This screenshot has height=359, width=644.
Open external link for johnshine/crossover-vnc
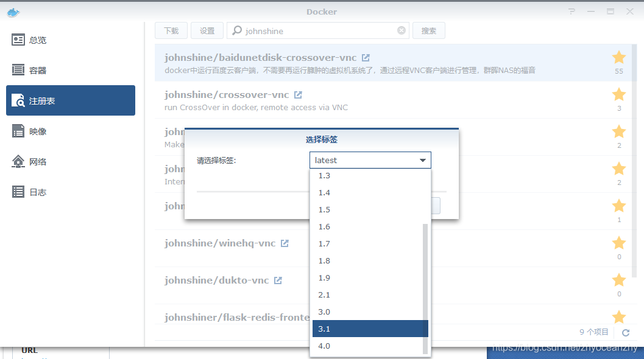[298, 95]
